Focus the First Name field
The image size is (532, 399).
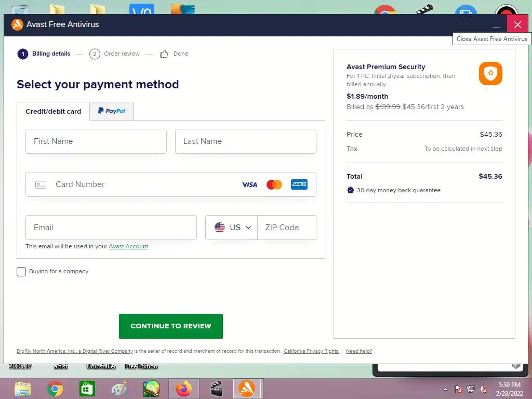[96, 141]
